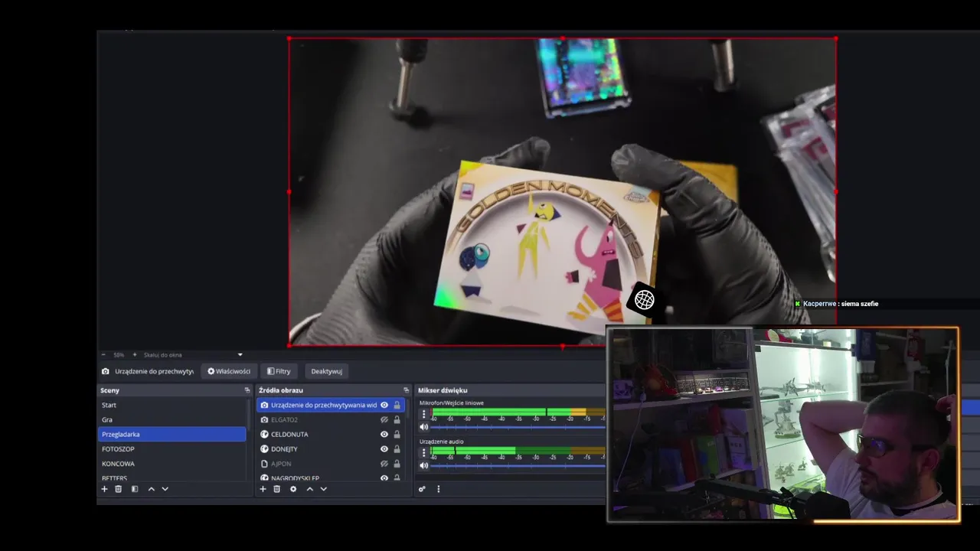Click the globe icon of the CELDONUTA source
The height and width of the screenshot is (551, 980).
(x=264, y=434)
